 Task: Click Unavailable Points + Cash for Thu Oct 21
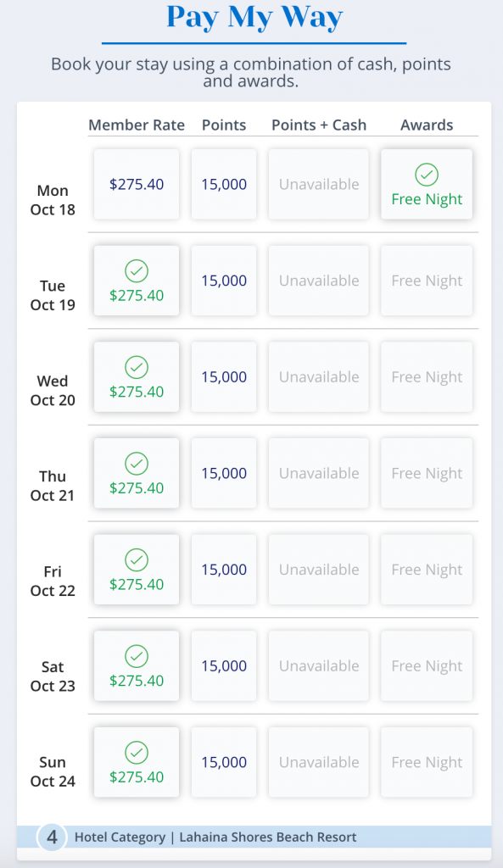click(x=319, y=473)
